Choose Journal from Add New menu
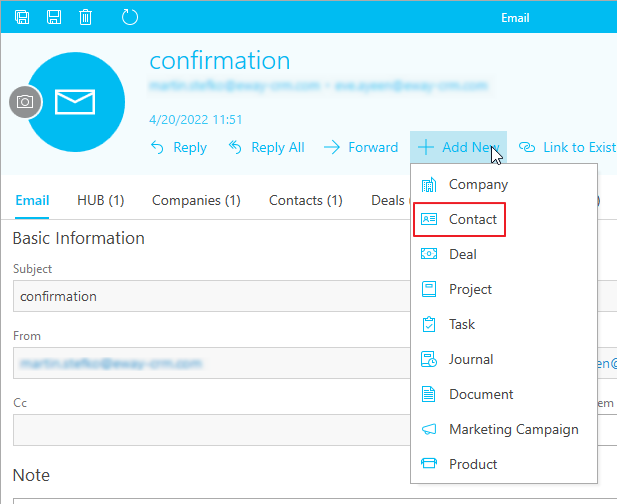Screen dimensions: 617x504 pos(504,359)
